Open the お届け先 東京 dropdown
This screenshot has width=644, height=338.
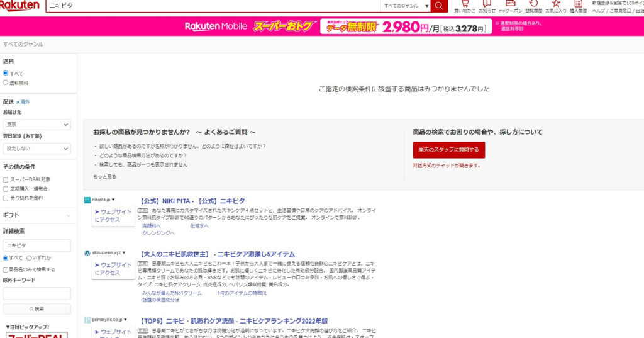36,125
